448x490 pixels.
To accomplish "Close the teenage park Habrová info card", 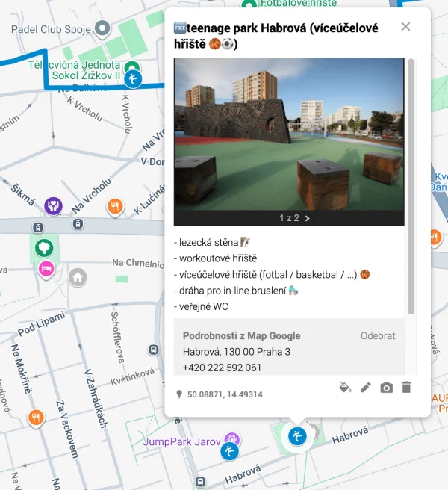I will [405, 27].
